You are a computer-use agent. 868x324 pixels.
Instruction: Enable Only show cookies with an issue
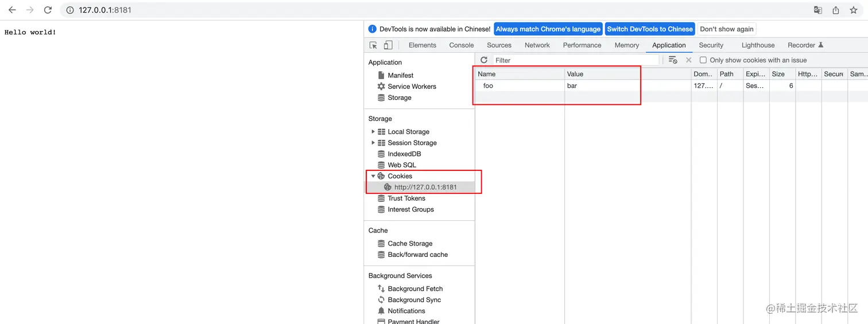(703, 60)
